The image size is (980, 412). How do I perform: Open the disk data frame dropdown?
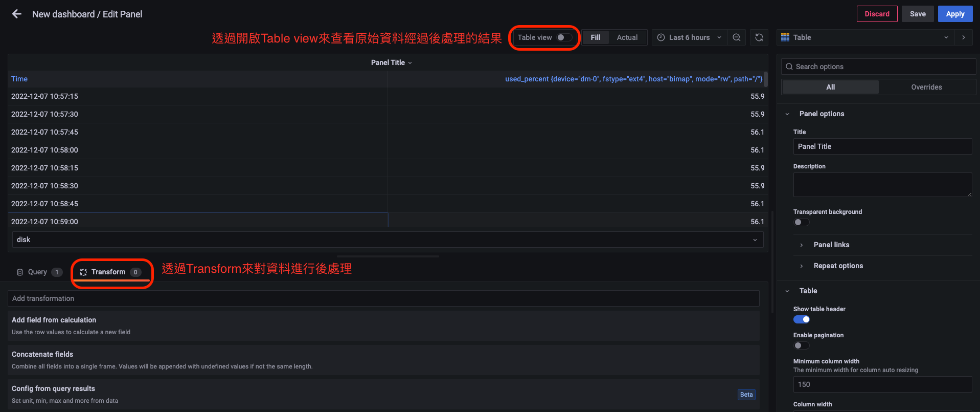(388, 240)
